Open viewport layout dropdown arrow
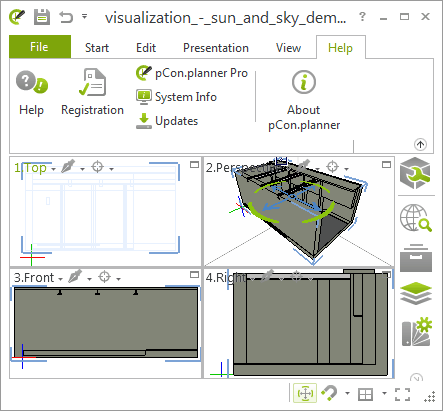The height and width of the screenshot is (411, 443). 384,393
